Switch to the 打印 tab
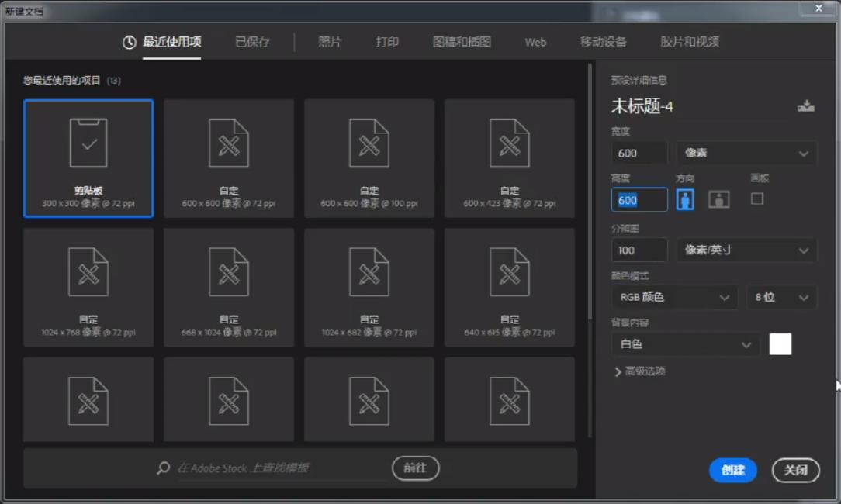Viewport: 841px width, 504px height. (x=386, y=42)
